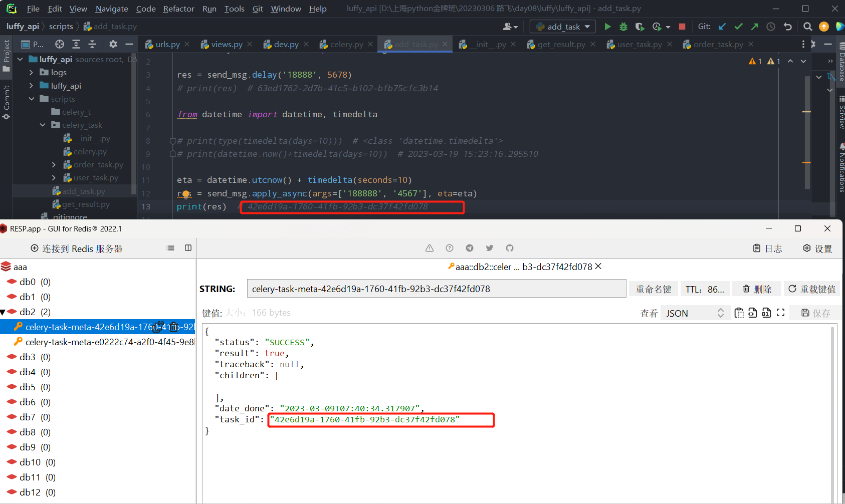Open the add_task run configuration dropdown
845x504 pixels.
point(563,27)
